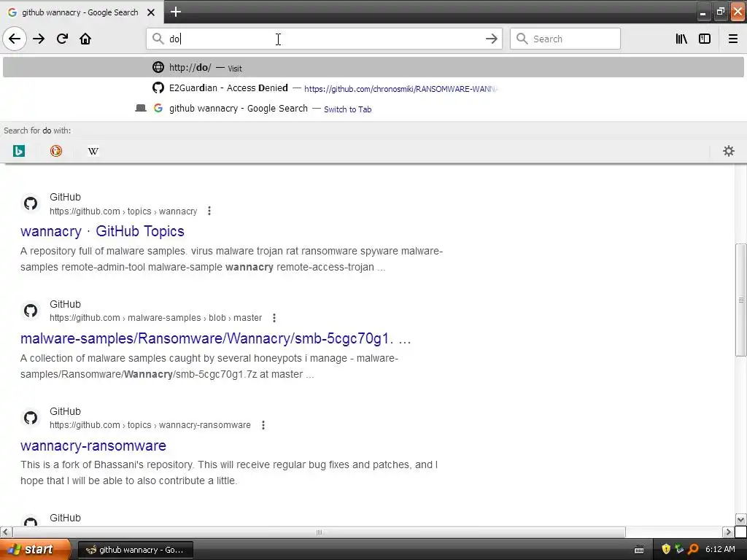Click the horizontal scrollbar thumb
Viewport: 747px width, 560px height.
(x=319, y=532)
